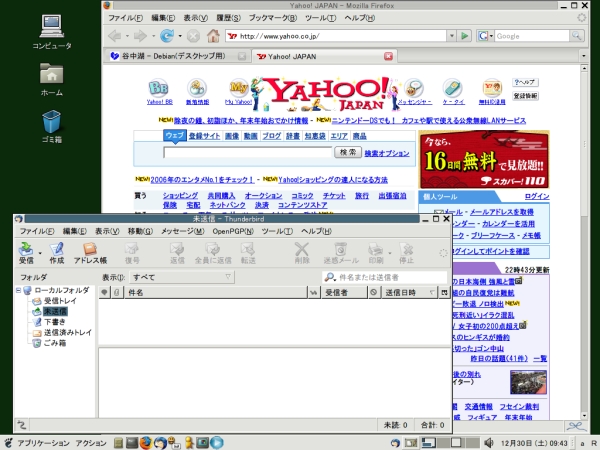Click Firefox back arrow button
The width and height of the screenshot is (600, 450).
tap(115, 36)
